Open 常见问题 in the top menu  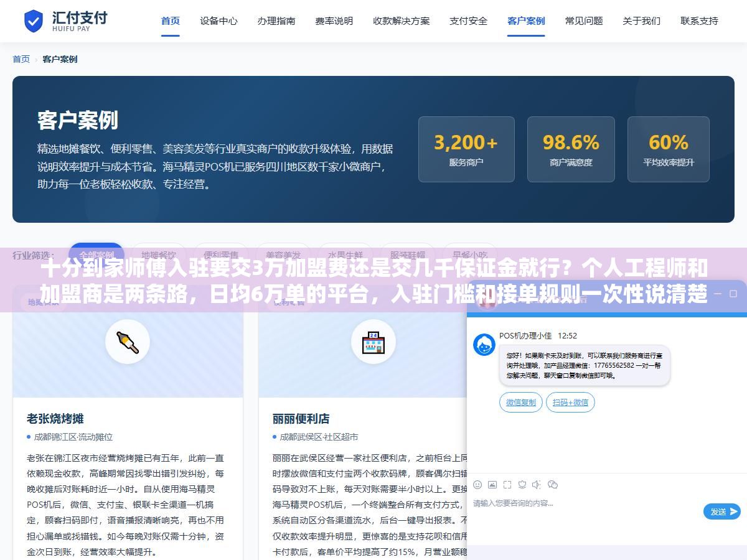point(584,21)
